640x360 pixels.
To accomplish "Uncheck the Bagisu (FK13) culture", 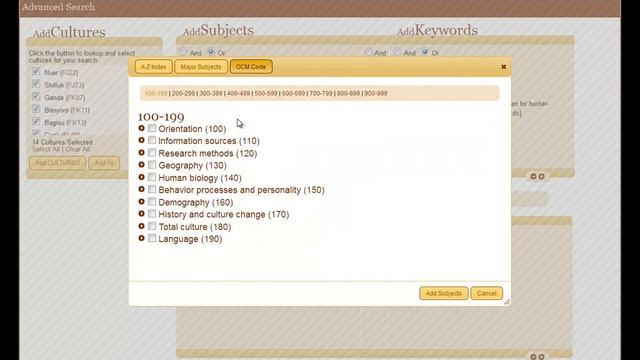I will [36, 121].
